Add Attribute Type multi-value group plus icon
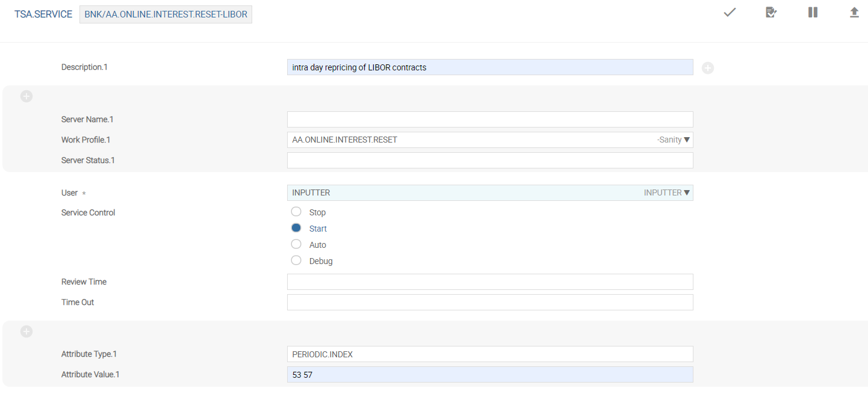This screenshot has height=394, width=868. [26, 331]
